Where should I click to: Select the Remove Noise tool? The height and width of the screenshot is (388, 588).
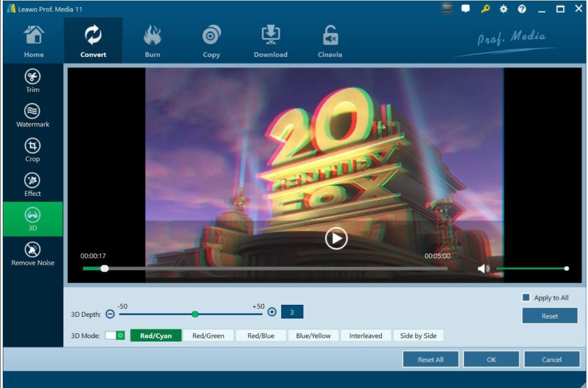tap(32, 253)
